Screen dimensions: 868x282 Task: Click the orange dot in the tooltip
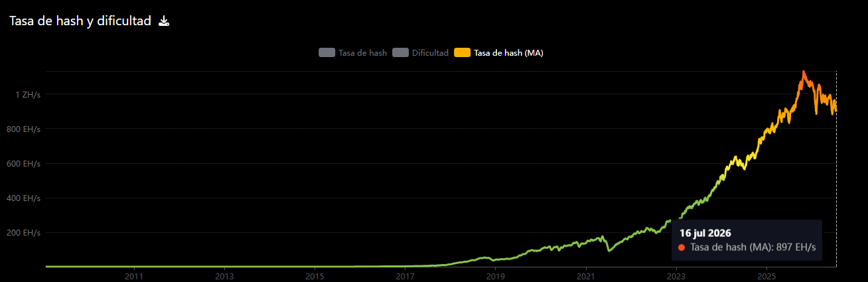[682, 247]
